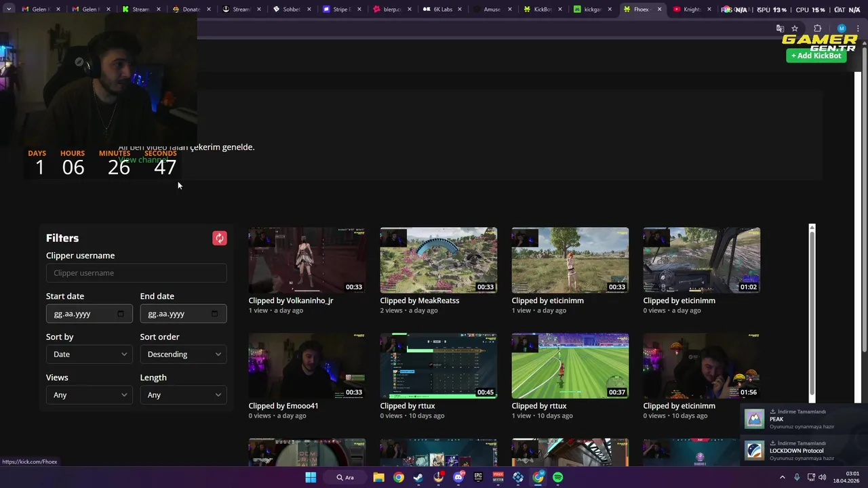This screenshot has width=868, height=488.
Task: Open clip thumbnail by MeakReatss
Action: 438,260
